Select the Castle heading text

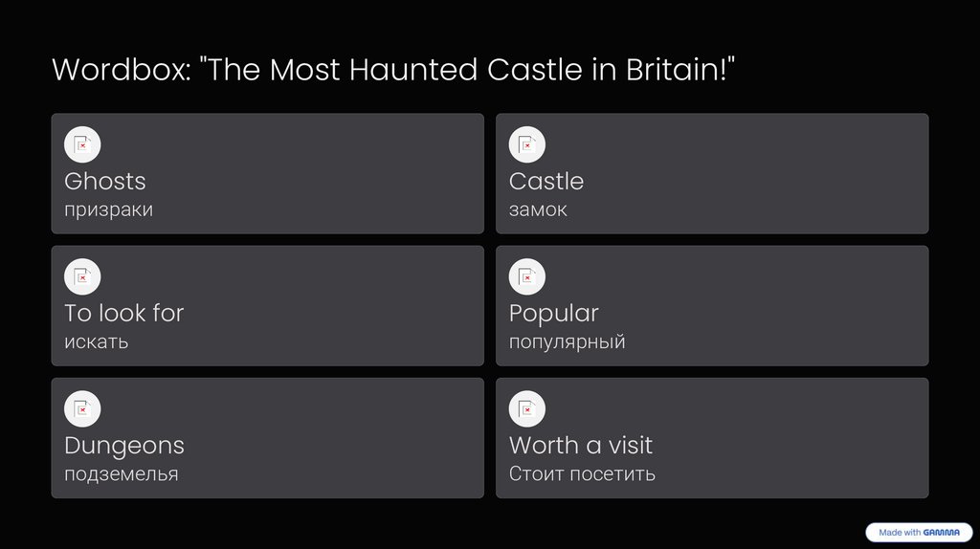pos(546,181)
